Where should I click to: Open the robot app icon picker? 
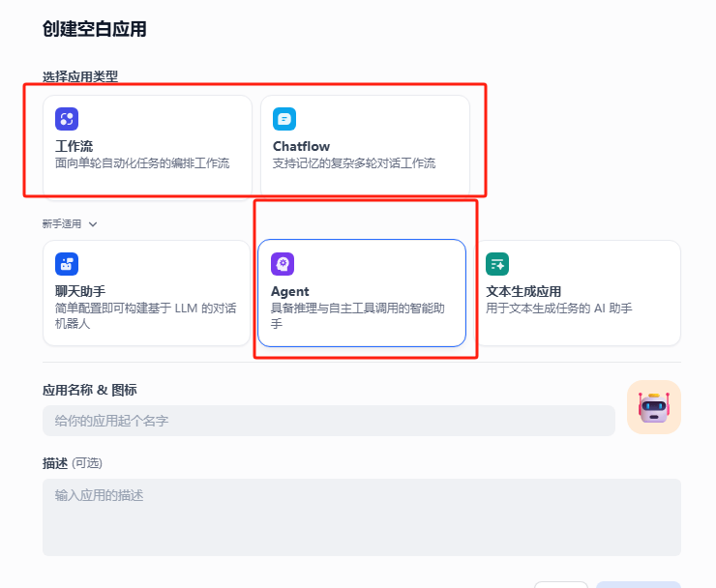653,407
